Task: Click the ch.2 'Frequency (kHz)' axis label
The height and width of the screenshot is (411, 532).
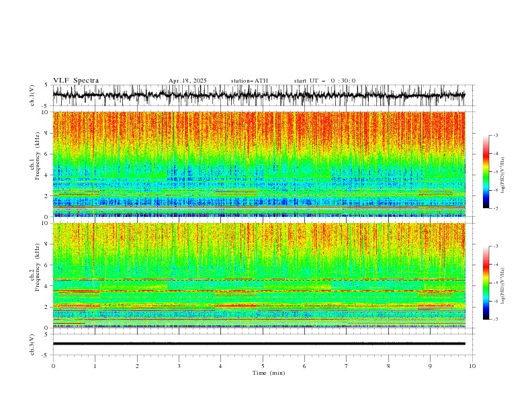Action: point(38,267)
